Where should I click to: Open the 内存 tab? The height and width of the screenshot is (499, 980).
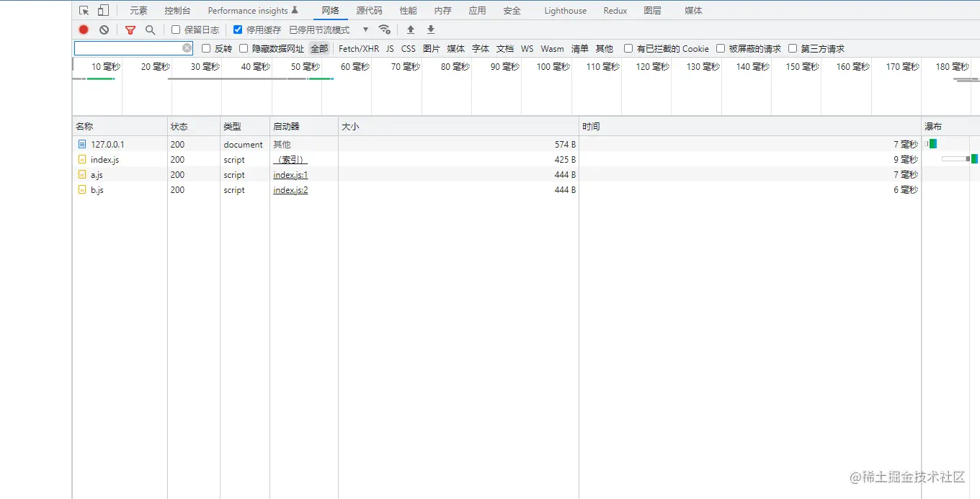(x=442, y=11)
